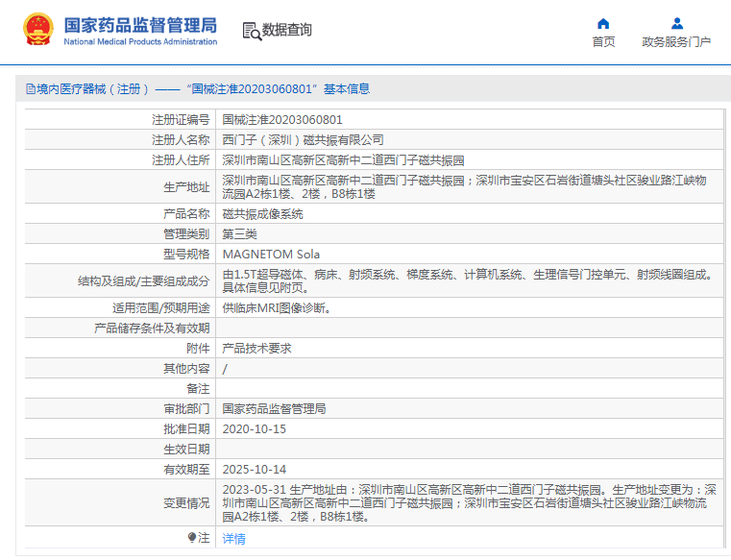Click the date 2025-10-14
Screen dimensions: 731x560
coord(255,470)
